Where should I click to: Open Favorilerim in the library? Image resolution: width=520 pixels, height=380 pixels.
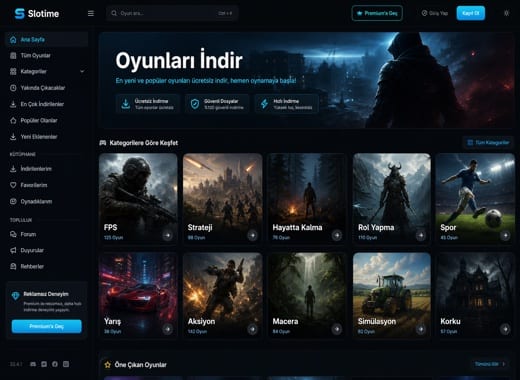[47, 185]
